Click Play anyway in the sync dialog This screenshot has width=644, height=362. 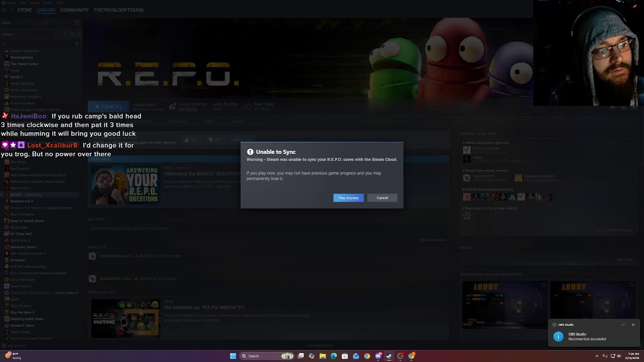click(x=348, y=198)
